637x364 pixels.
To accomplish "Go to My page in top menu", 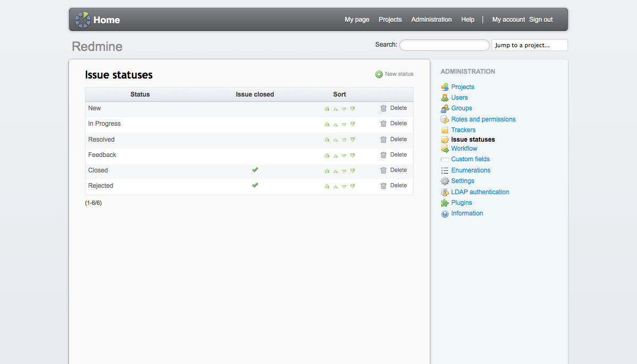I will [357, 20].
